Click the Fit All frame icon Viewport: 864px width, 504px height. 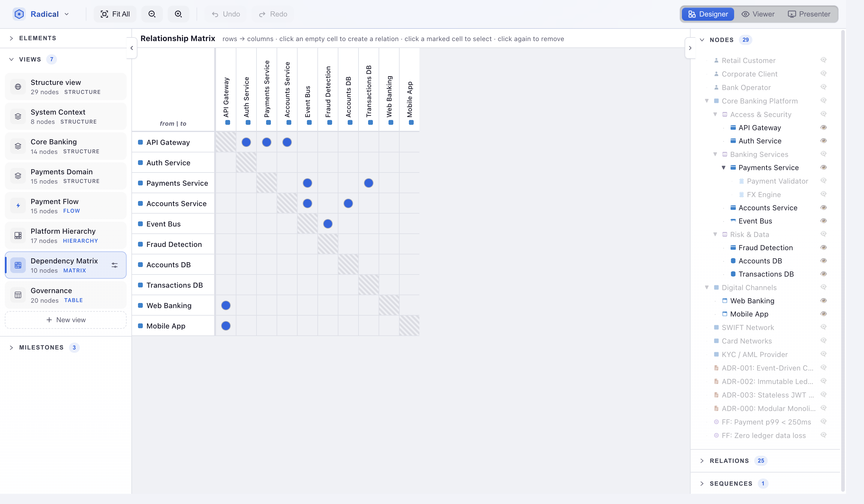(104, 14)
